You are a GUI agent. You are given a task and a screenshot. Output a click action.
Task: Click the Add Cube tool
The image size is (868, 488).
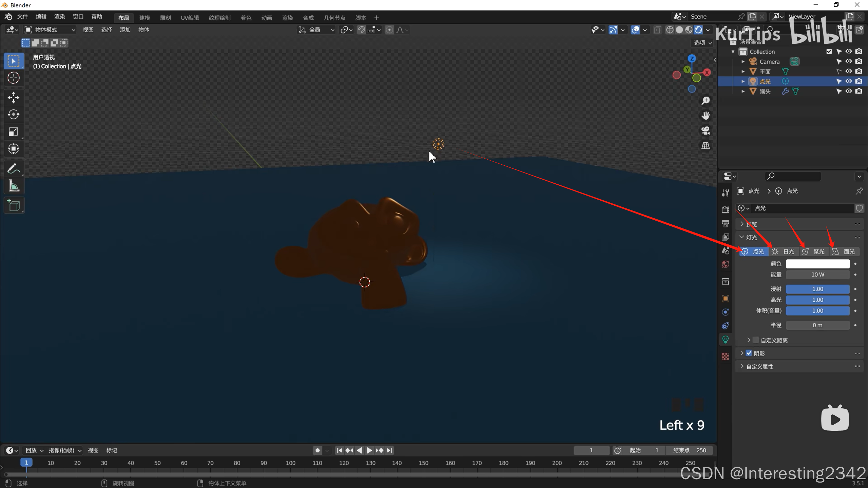click(14, 205)
